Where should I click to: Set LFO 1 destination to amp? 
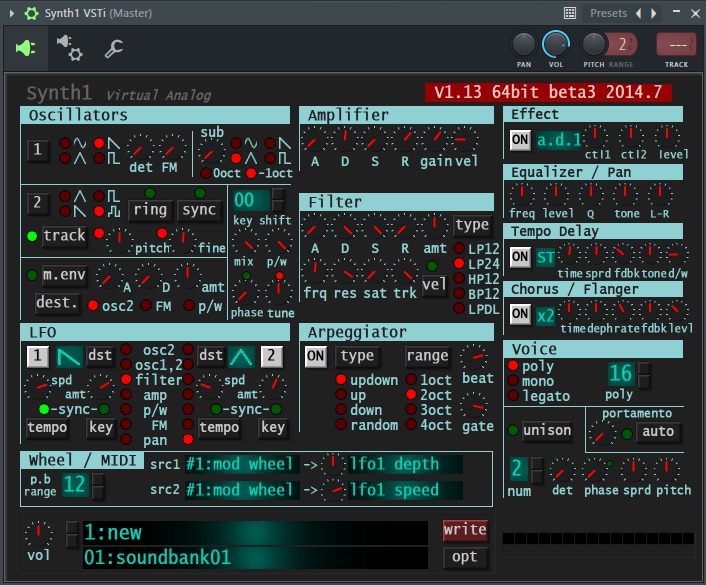coord(126,395)
